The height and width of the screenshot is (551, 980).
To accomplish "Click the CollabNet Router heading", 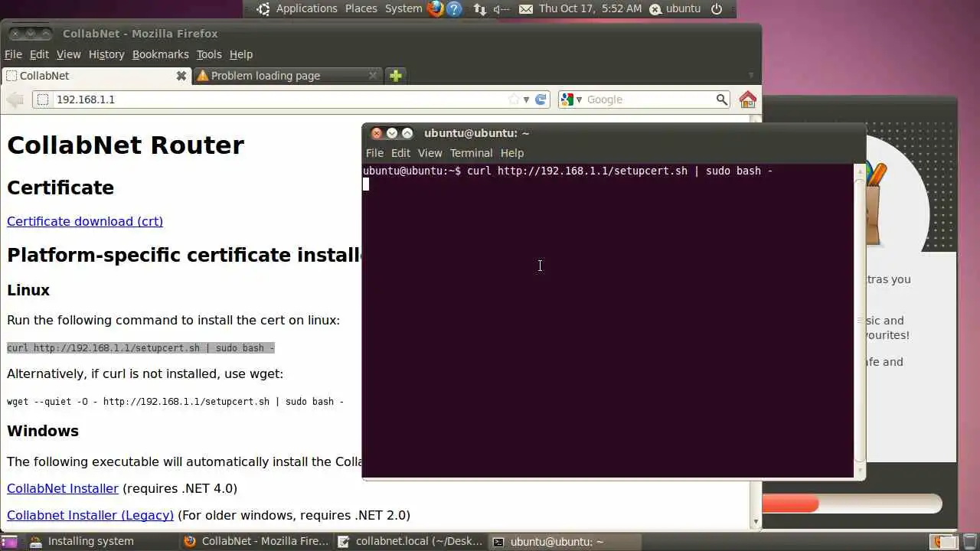I will (x=126, y=145).
